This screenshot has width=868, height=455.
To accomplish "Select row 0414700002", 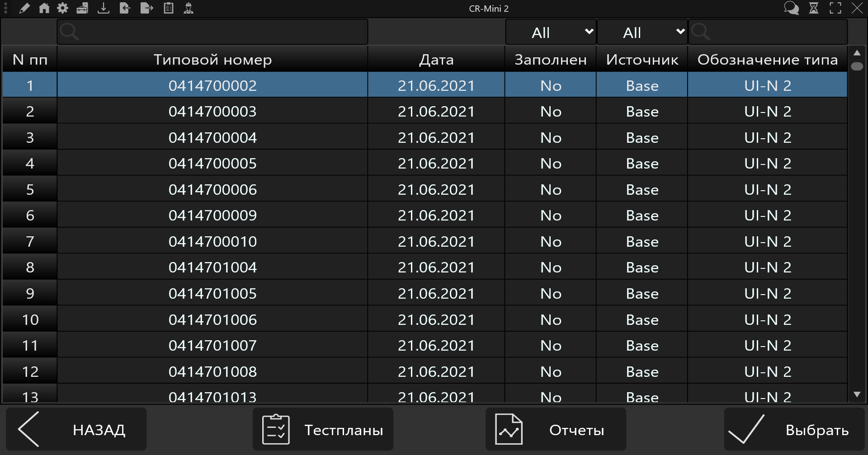I will (x=425, y=85).
